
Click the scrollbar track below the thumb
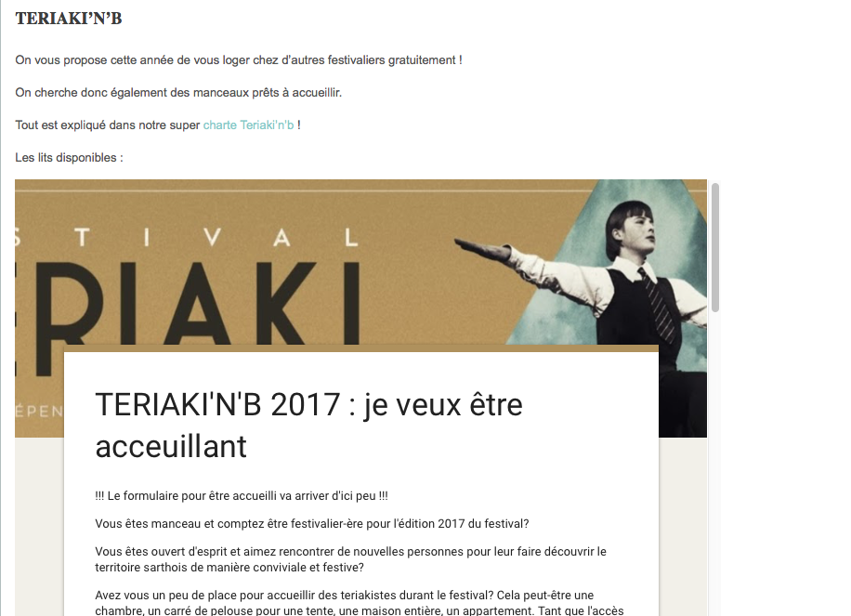pos(715,464)
